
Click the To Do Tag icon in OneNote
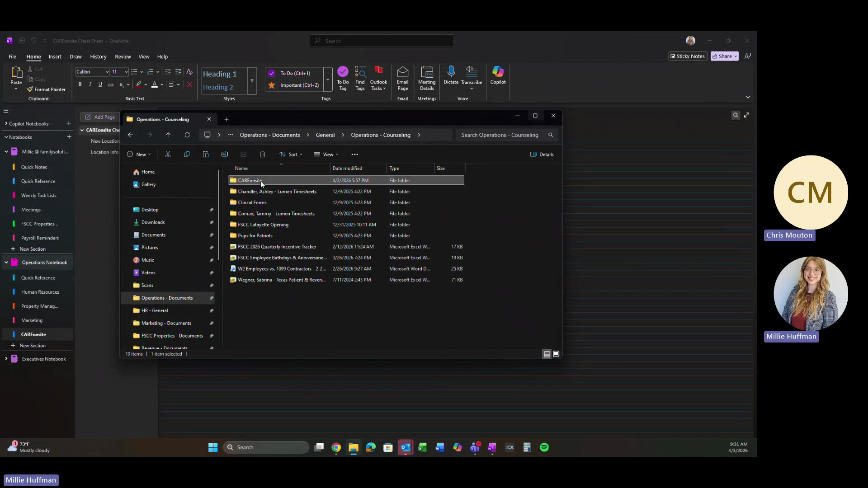tap(343, 78)
